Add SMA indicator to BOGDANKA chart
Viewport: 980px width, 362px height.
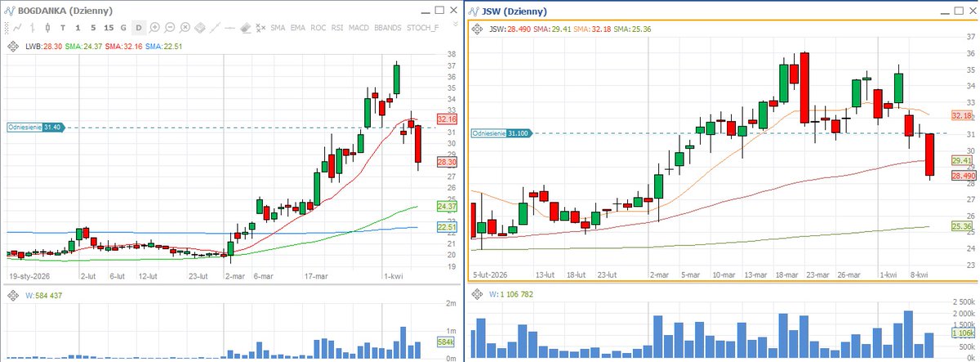pyautogui.click(x=278, y=28)
